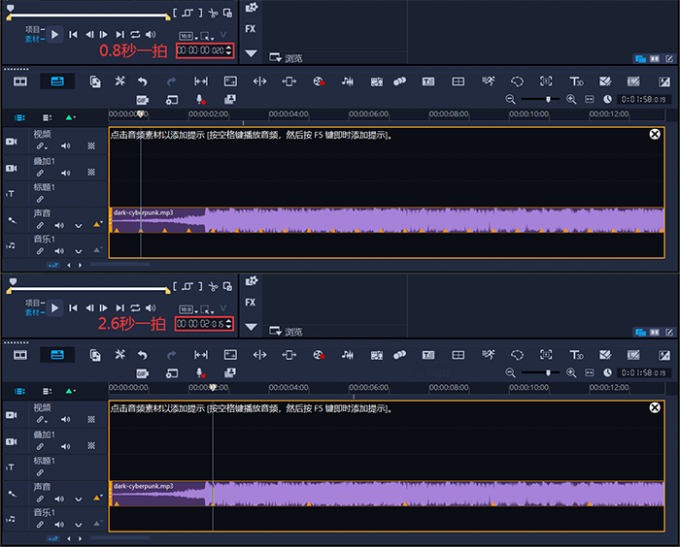Open the record/capture option in the 0.8秒 screenshot
The width and height of the screenshot is (680, 547).
coord(319,82)
